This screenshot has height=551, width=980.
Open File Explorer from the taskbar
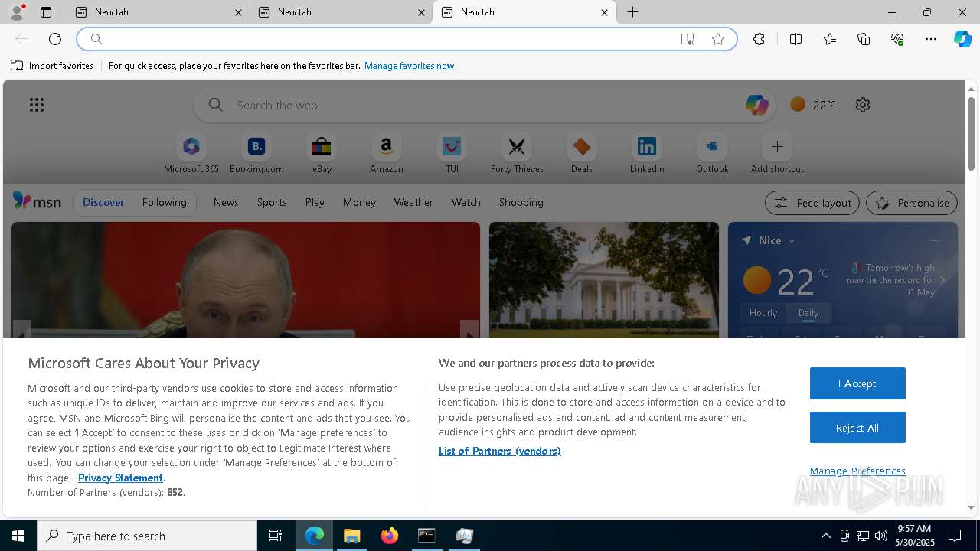click(x=352, y=536)
